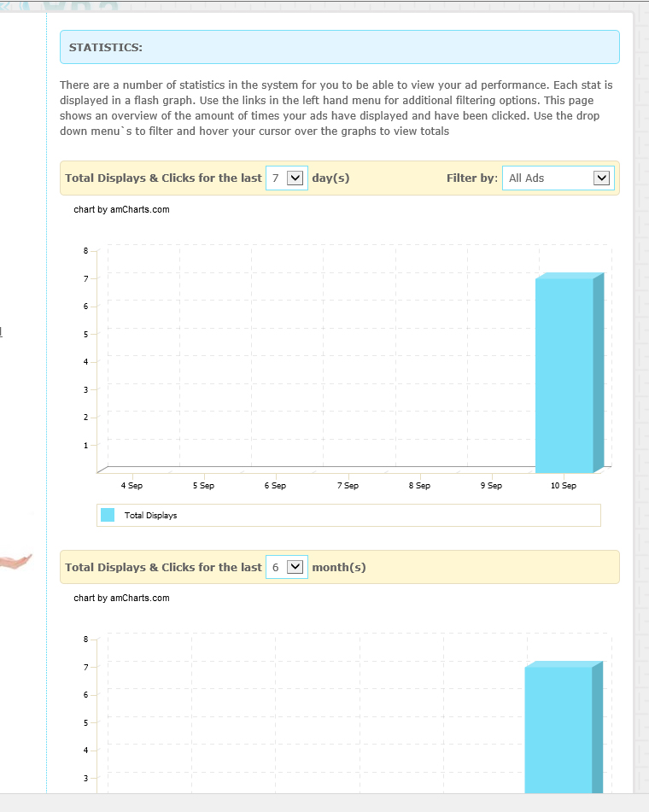Click the 7 Sep axis label

coord(348,486)
